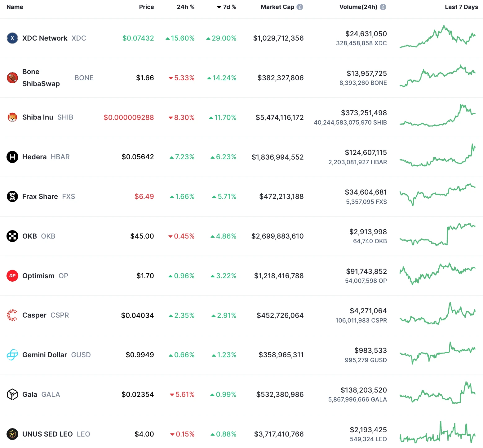
Task: Select Shiba Inu market cap $5,474,116,172
Action: pos(280,117)
